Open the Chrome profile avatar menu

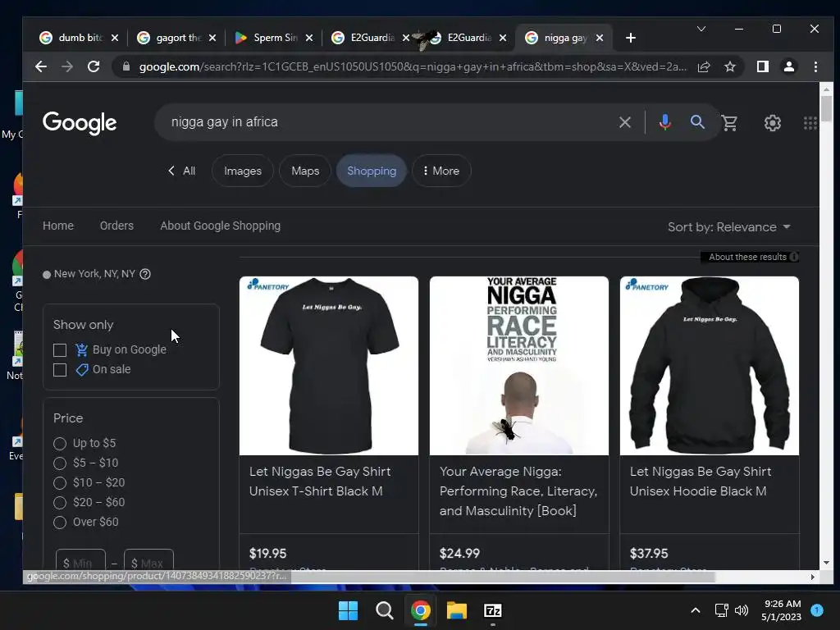pyautogui.click(x=789, y=67)
